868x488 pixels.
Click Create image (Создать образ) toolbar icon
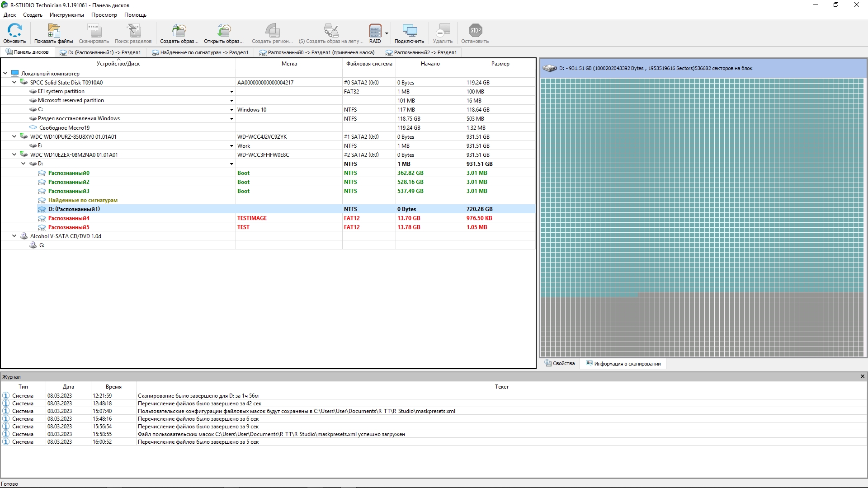point(179,31)
